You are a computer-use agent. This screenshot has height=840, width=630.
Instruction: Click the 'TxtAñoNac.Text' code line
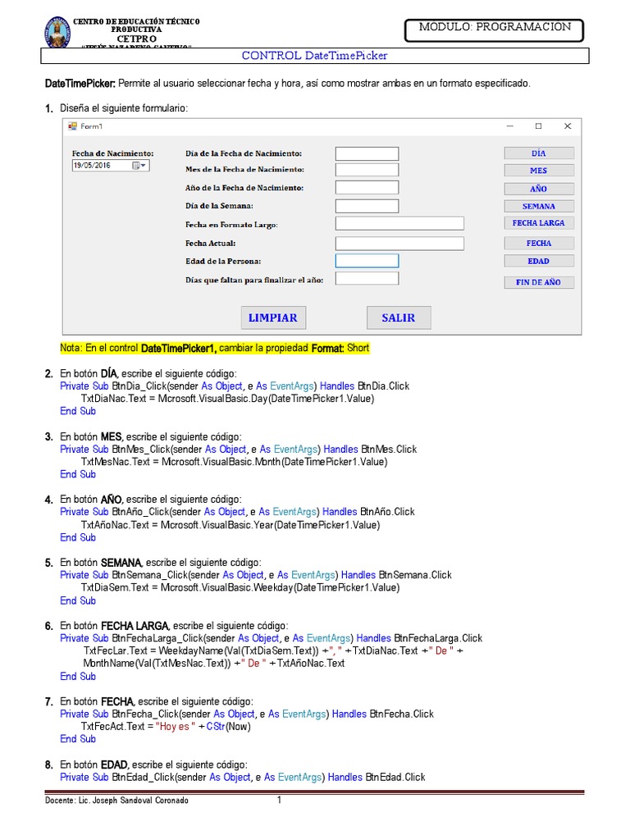tap(231, 525)
